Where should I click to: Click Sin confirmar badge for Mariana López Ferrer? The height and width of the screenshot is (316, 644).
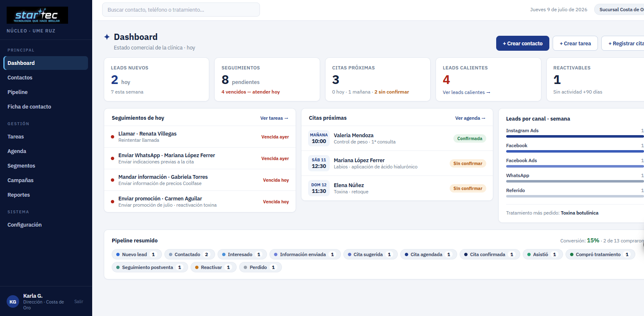(x=468, y=163)
